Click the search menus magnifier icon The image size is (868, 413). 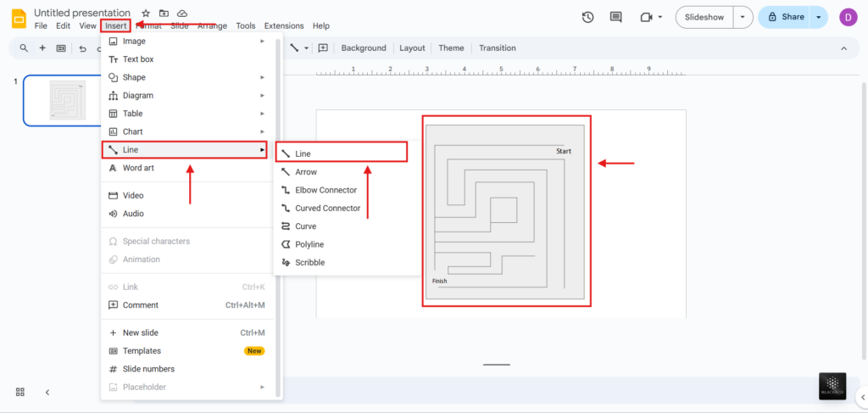click(x=24, y=48)
